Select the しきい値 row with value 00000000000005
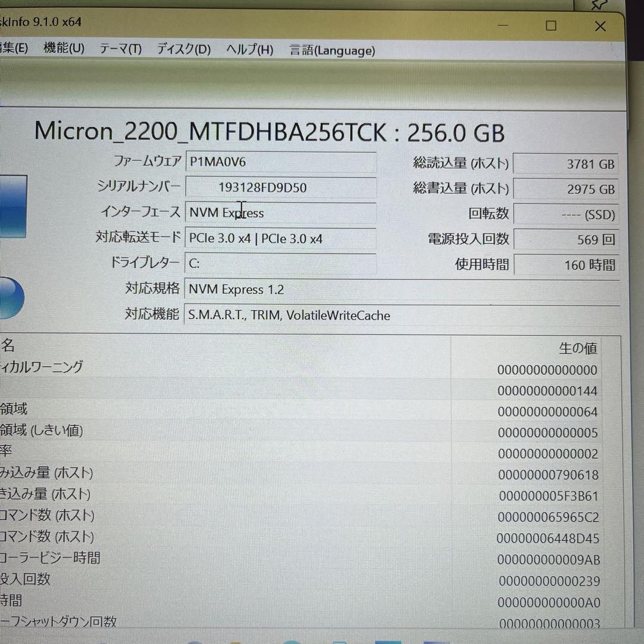The height and width of the screenshot is (644, 644). (302, 432)
